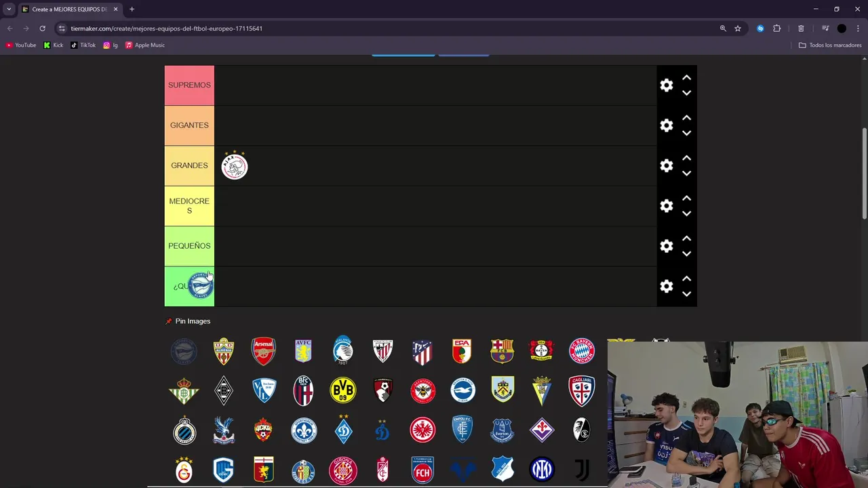
Task: Pick the FC Augsburg FCA logo
Action: [x=462, y=351]
